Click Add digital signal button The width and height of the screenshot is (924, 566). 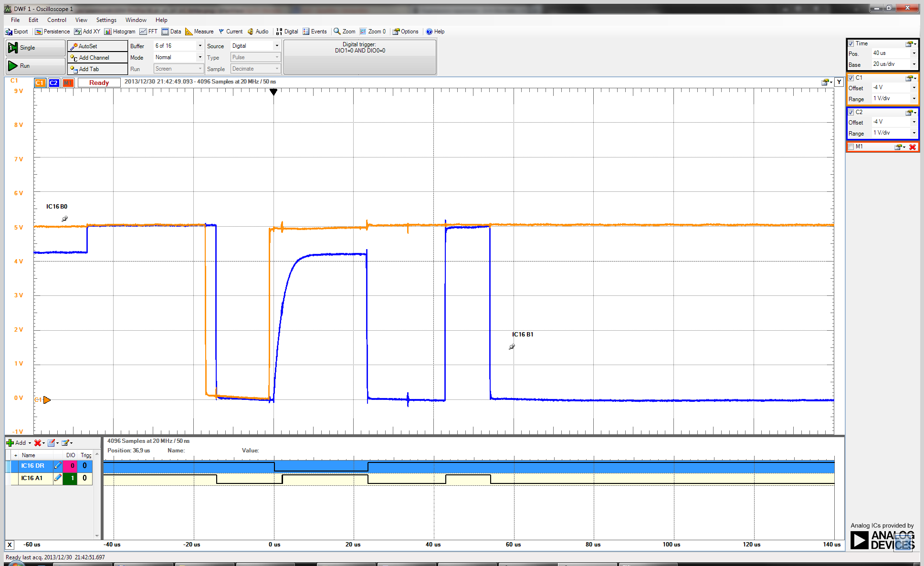19,443
